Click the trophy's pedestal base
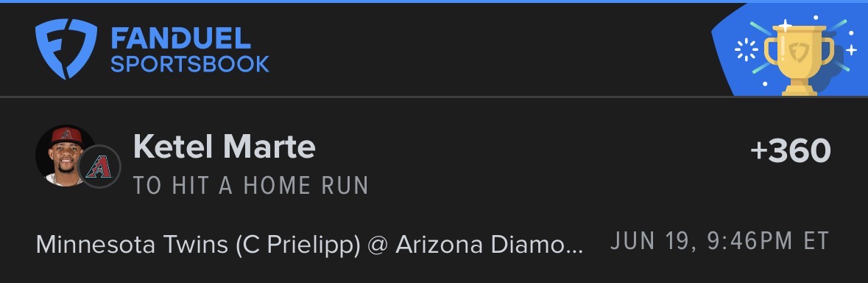The image size is (868, 283). [799, 88]
